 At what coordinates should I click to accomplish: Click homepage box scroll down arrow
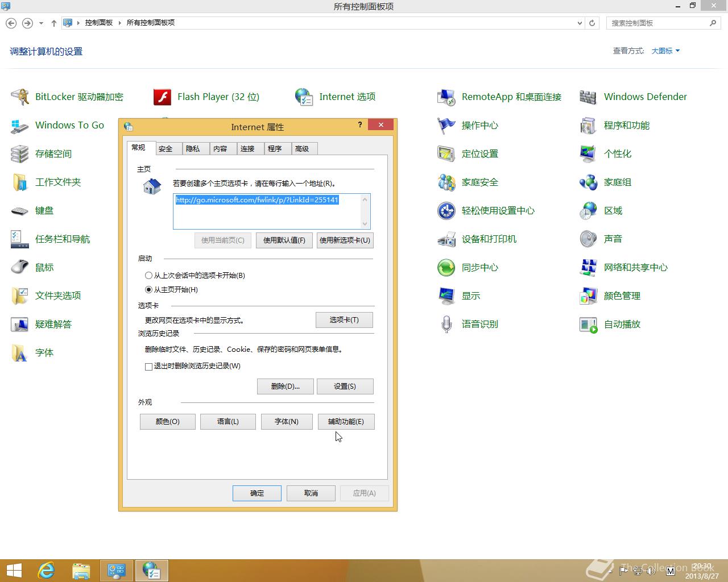pyautogui.click(x=365, y=224)
